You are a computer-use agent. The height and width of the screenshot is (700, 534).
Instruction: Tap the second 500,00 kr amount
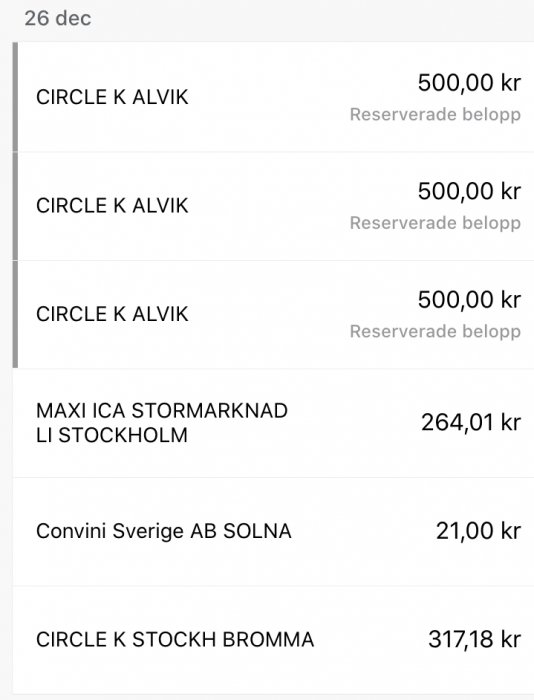pos(469,192)
